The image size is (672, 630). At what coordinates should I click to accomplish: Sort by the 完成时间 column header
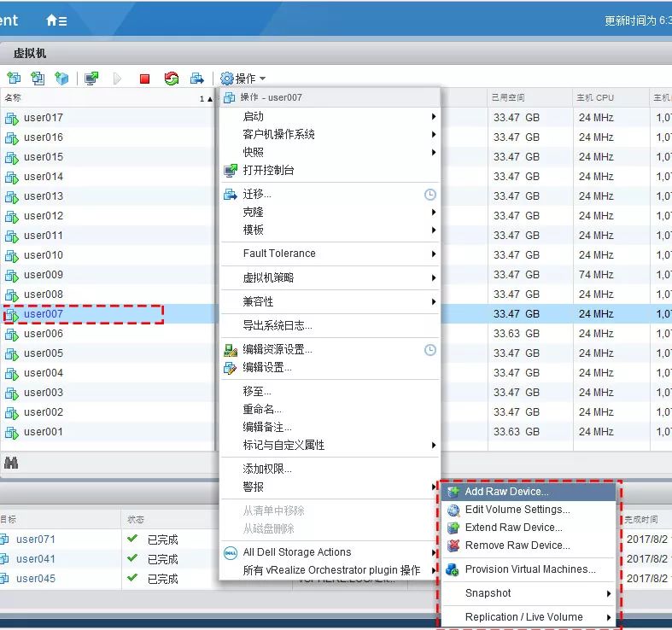click(641, 520)
